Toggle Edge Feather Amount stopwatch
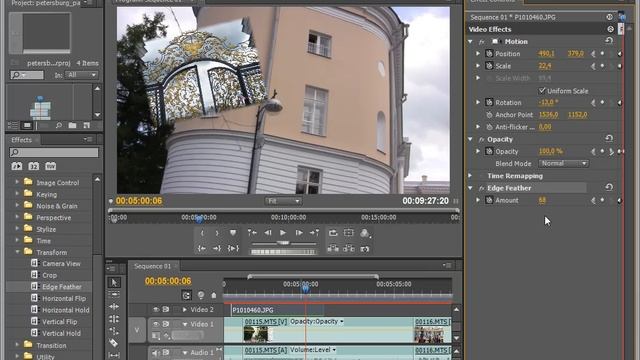 (x=489, y=200)
